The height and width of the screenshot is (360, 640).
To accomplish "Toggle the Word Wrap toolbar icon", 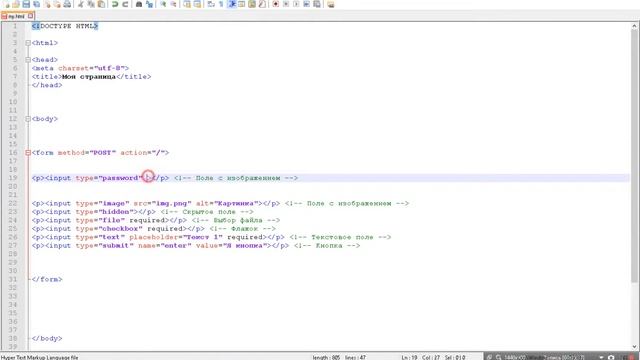I will pyautogui.click(x=211, y=4).
